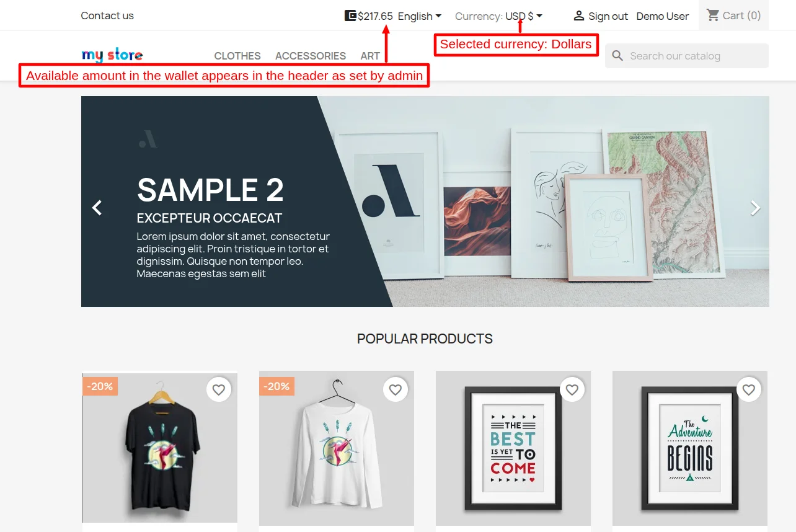Focus the Search our catalog field

tap(687, 56)
